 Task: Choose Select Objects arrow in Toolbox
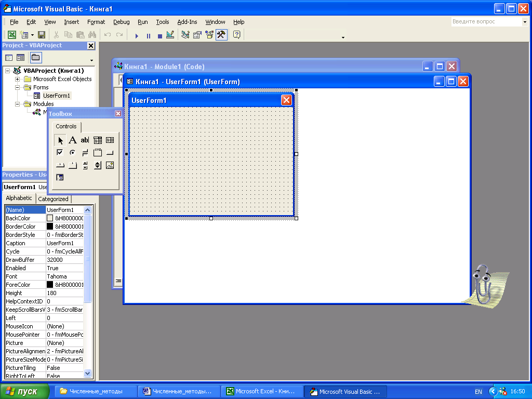pyautogui.click(x=60, y=140)
